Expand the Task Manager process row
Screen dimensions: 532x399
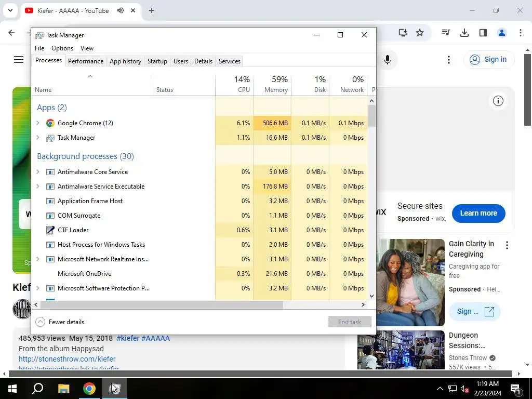coord(37,138)
